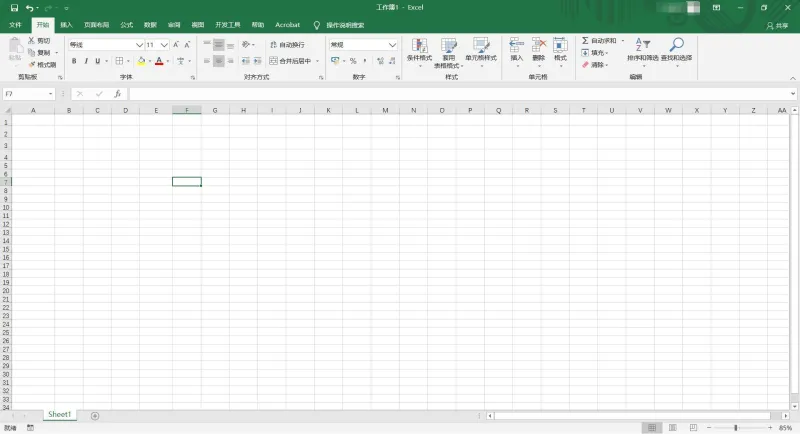The image size is (800, 434).
Task: Apply the fill color bucket icon
Action: 141,61
